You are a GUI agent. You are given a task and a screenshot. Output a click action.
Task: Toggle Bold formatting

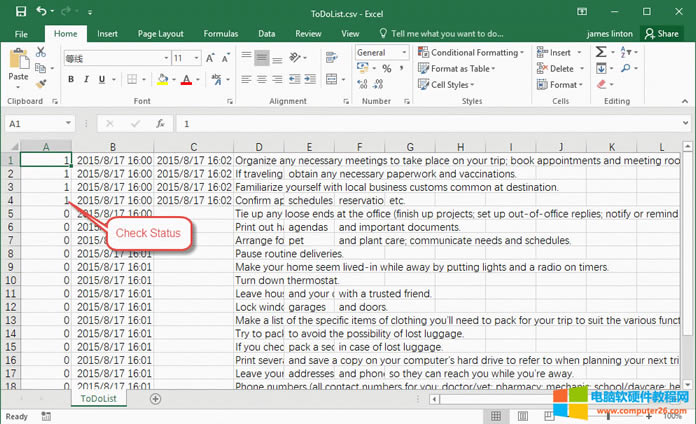(71, 78)
